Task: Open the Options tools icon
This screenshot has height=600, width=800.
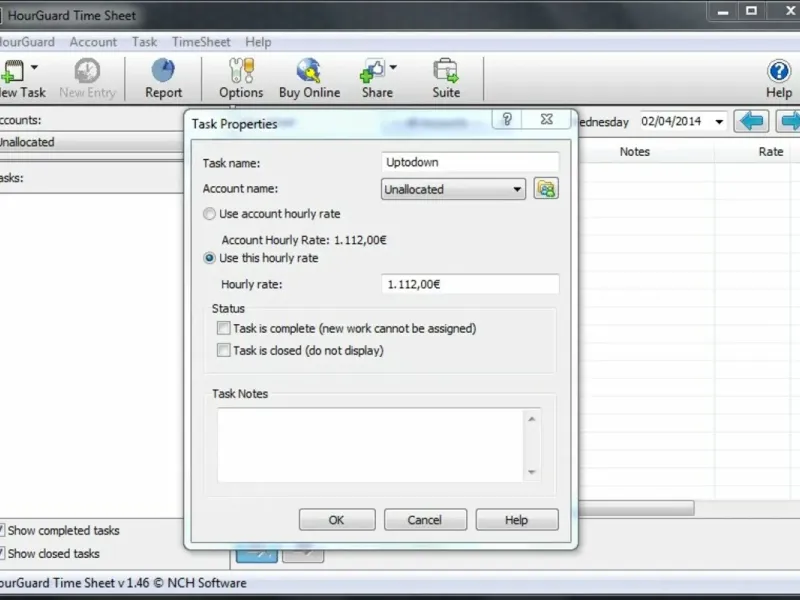Action: (241, 70)
